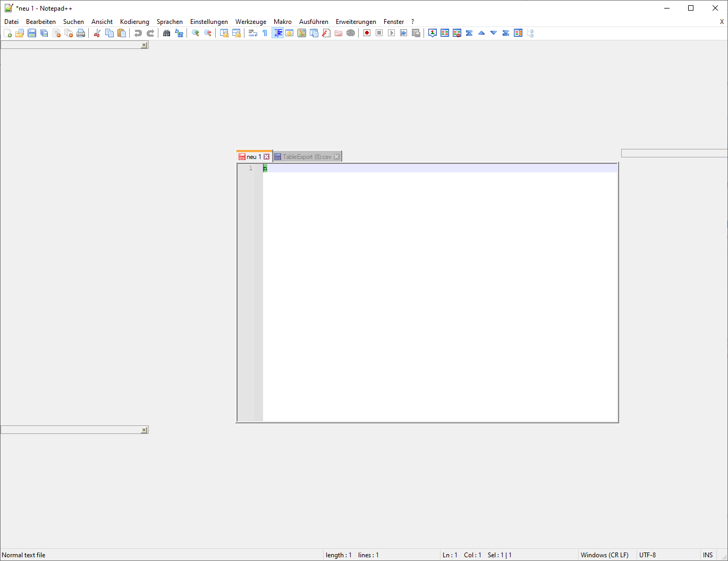Toggle the INS insert mode indicator

coord(708,555)
